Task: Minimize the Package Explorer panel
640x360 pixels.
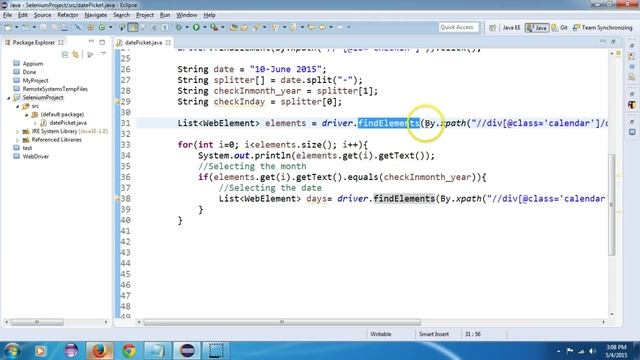Action: (x=91, y=42)
